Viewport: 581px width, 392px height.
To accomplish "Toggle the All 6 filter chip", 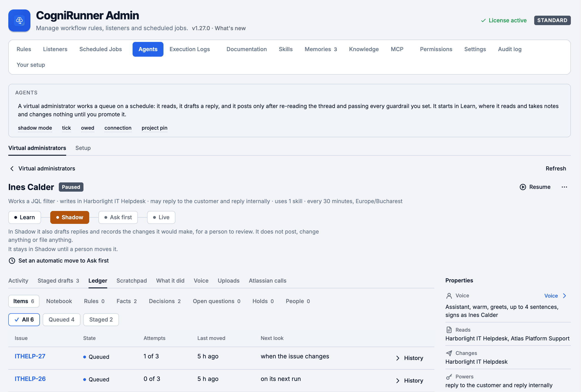I will pos(24,320).
